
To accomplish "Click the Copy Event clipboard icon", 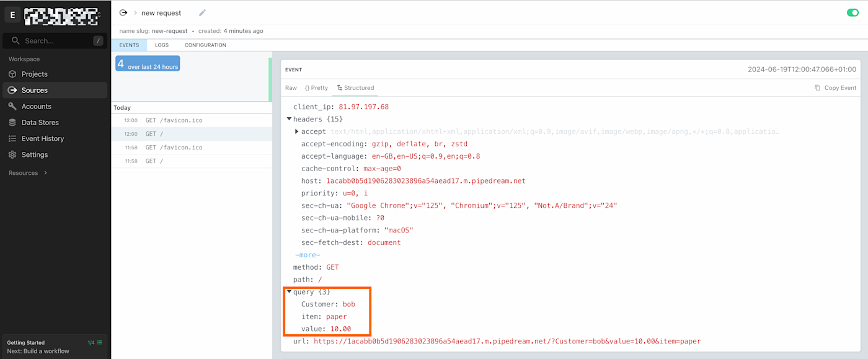I will coord(817,87).
